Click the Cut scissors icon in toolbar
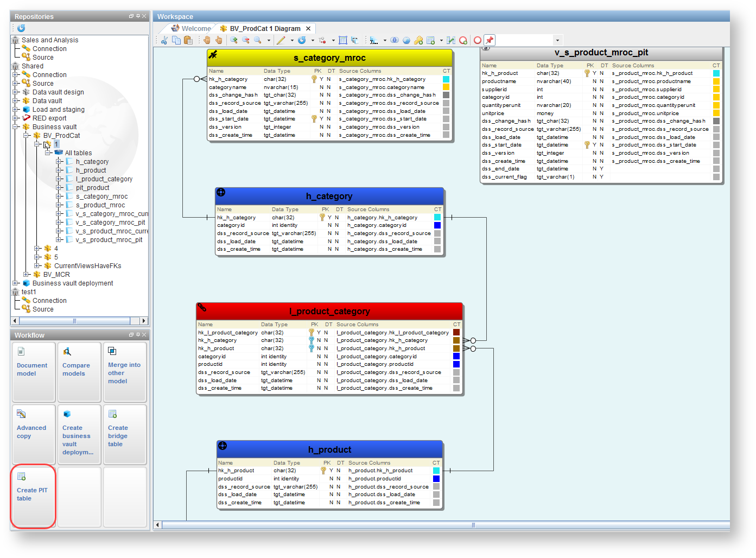The height and width of the screenshot is (558, 756). click(x=164, y=40)
